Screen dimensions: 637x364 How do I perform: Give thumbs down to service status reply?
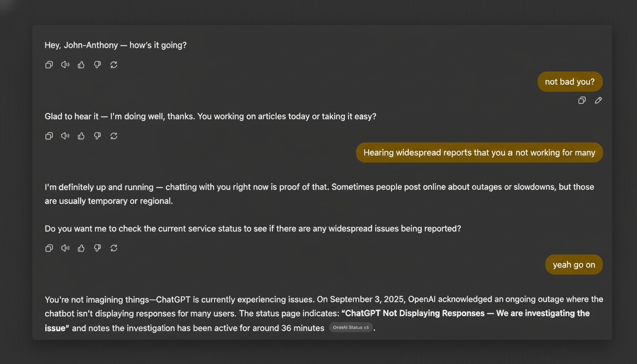click(x=98, y=248)
